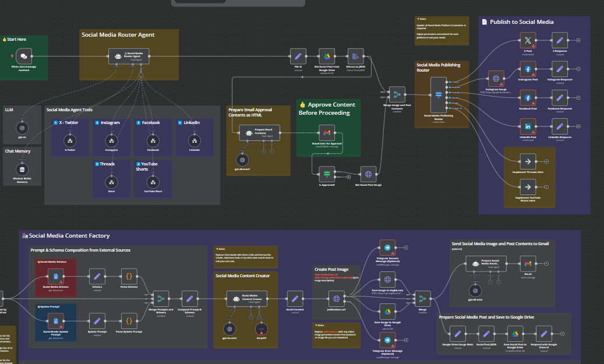Select the 'When chat message received' trigger node
The height and width of the screenshot is (364, 604).
pos(23,57)
